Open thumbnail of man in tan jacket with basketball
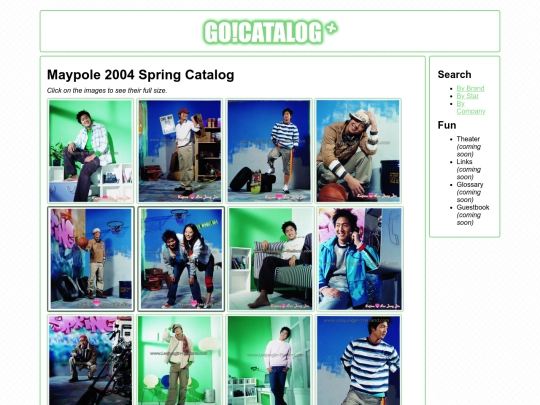 [x=358, y=151]
